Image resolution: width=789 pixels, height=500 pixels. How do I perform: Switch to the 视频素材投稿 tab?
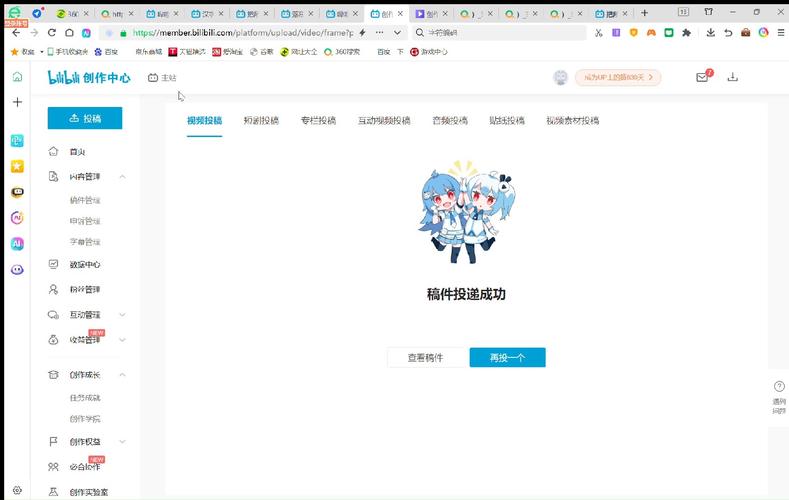[x=573, y=120]
